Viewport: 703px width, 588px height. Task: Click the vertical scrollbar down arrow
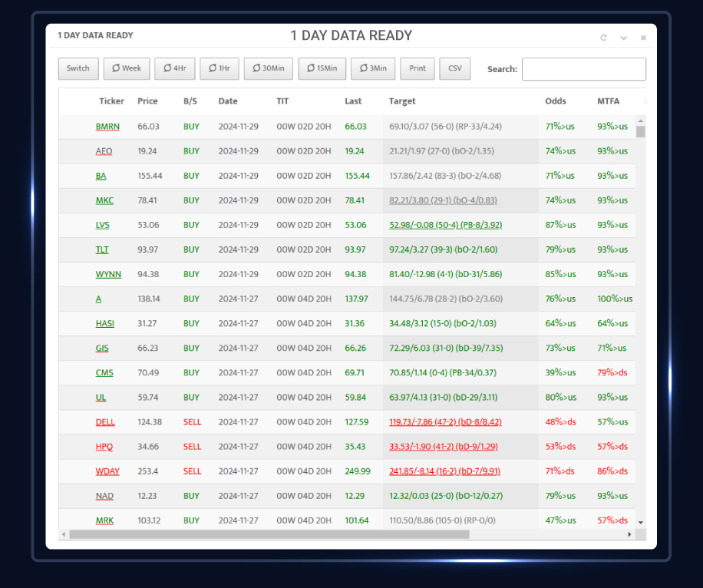[641, 523]
